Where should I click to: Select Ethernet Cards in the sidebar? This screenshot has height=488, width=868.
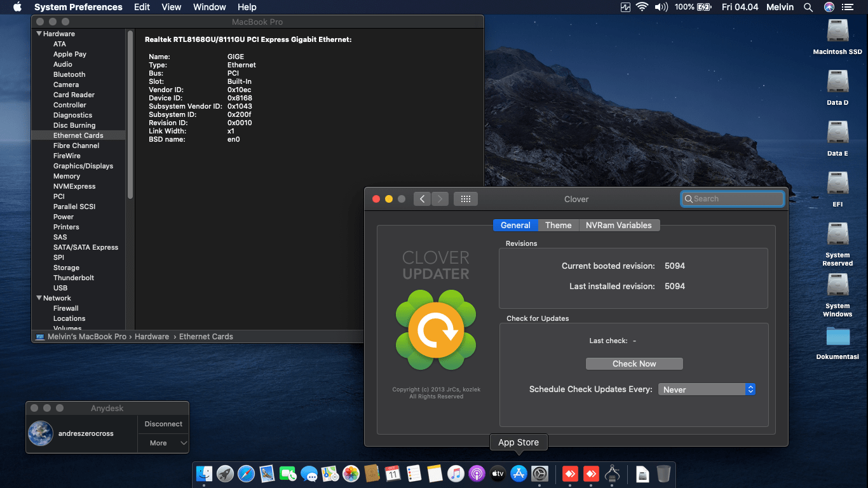tap(78, 135)
